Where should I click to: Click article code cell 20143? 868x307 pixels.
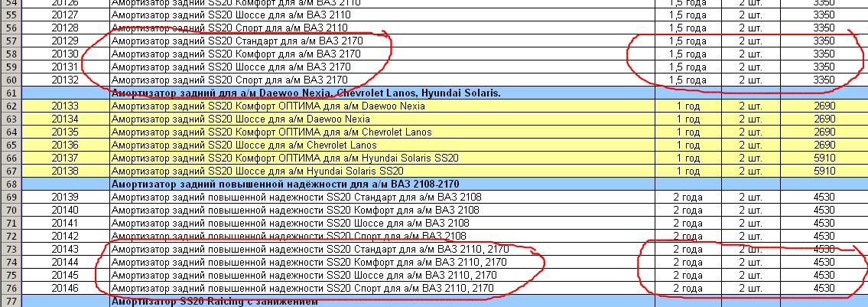(65, 250)
